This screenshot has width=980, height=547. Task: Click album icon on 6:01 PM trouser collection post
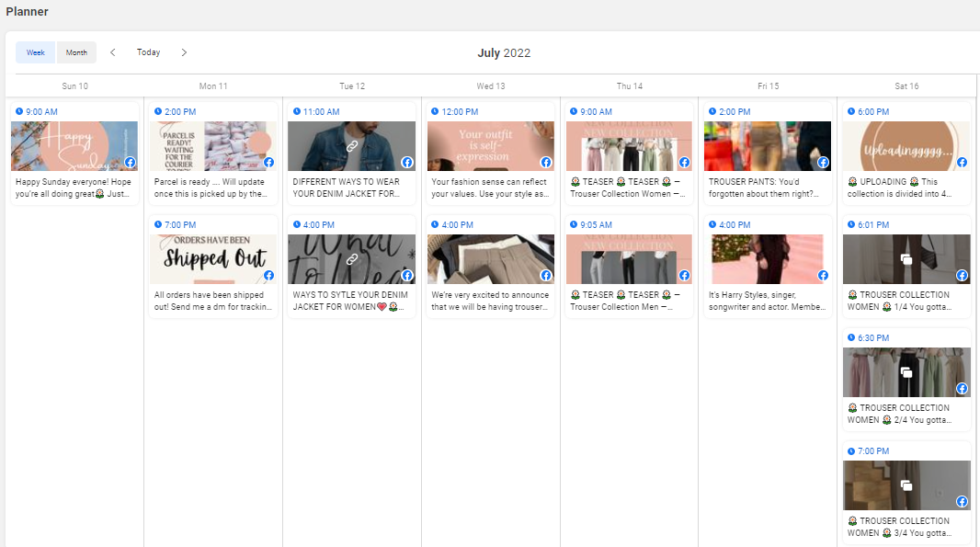pyautogui.click(x=906, y=259)
